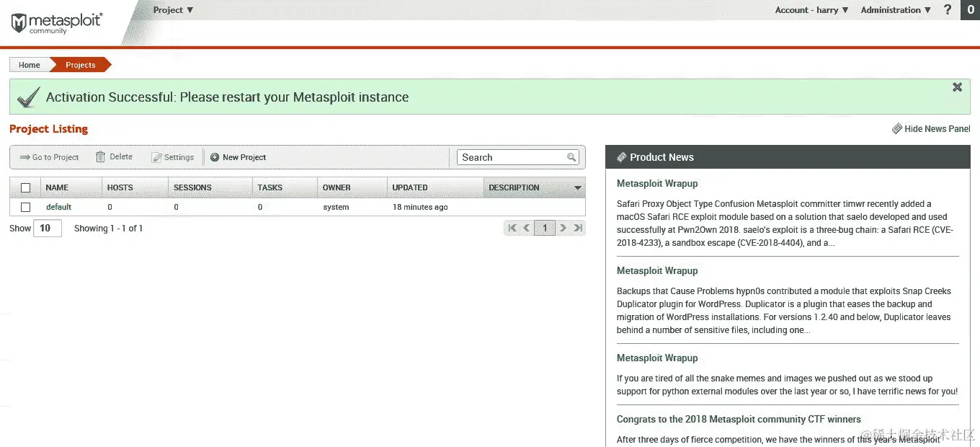This screenshot has width=980, height=447.
Task: Hide News Panel link
Action: pos(931,128)
